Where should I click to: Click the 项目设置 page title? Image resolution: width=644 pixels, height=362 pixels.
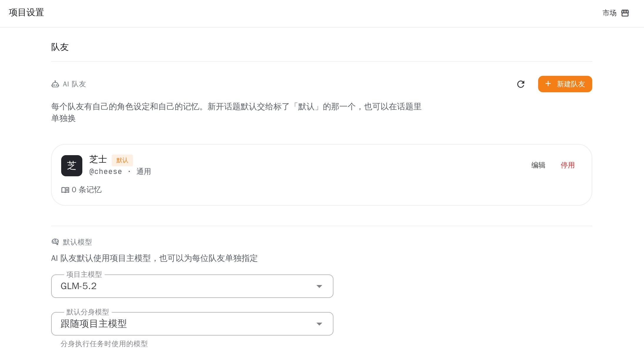click(x=26, y=12)
